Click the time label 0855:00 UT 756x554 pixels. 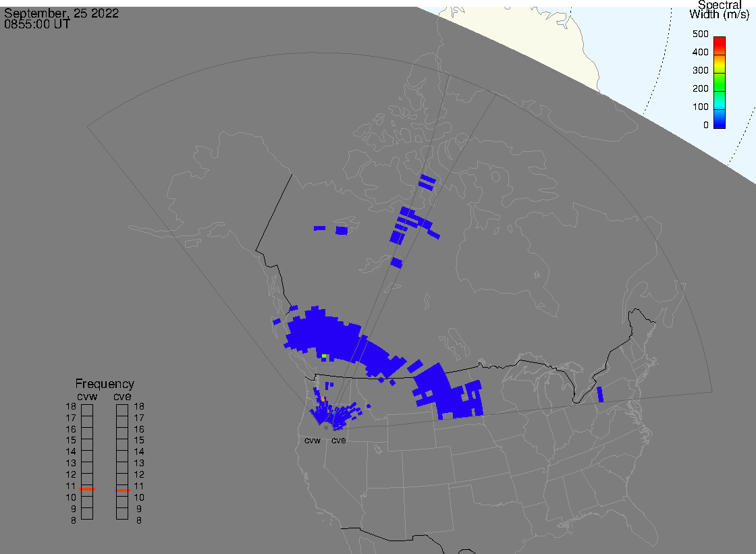pos(37,24)
